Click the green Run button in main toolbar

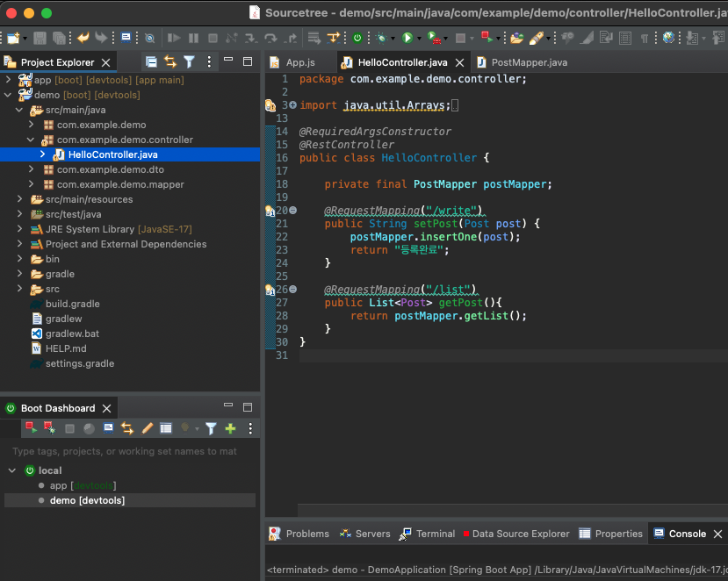407,38
